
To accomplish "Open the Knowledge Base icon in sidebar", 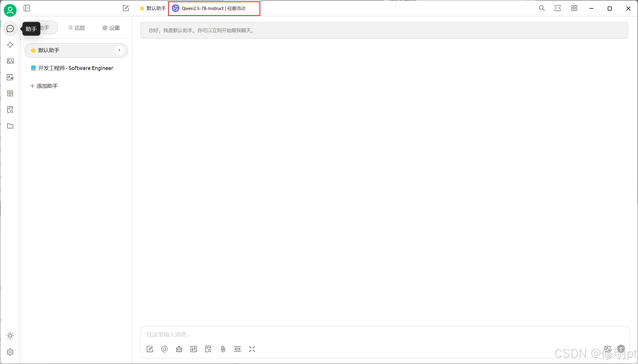I will (x=10, y=110).
